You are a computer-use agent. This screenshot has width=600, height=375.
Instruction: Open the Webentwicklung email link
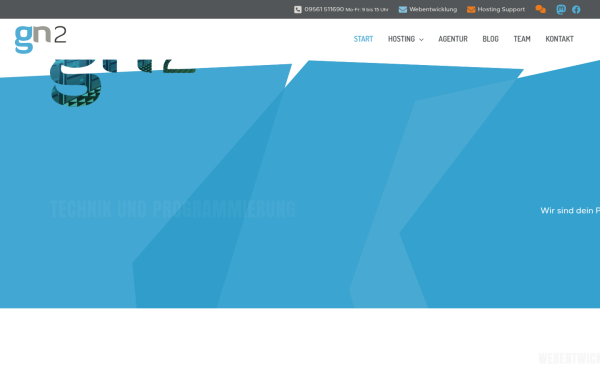click(x=433, y=10)
